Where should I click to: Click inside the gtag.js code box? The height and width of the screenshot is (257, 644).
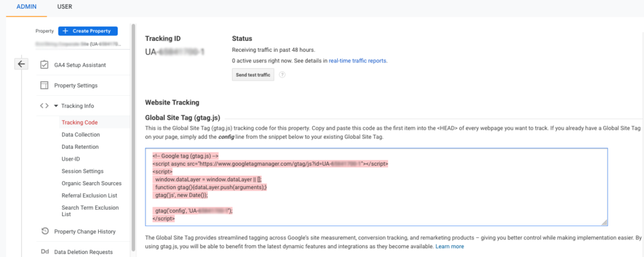coord(376,187)
